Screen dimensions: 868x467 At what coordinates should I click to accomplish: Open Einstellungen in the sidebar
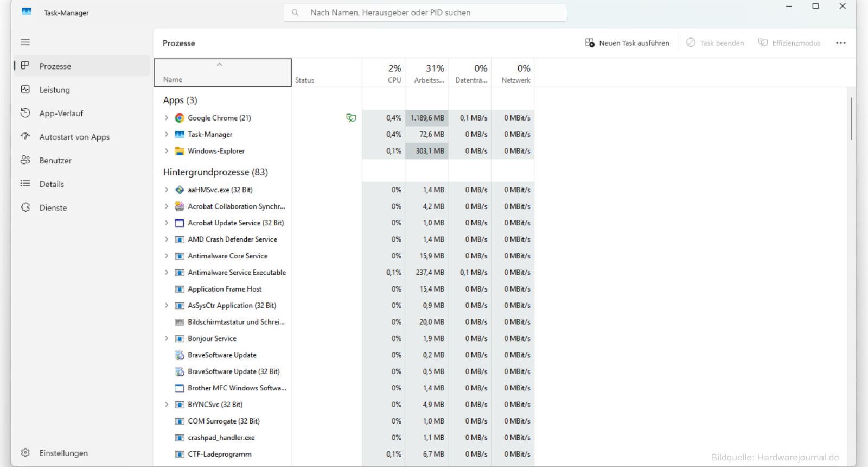tap(81, 453)
